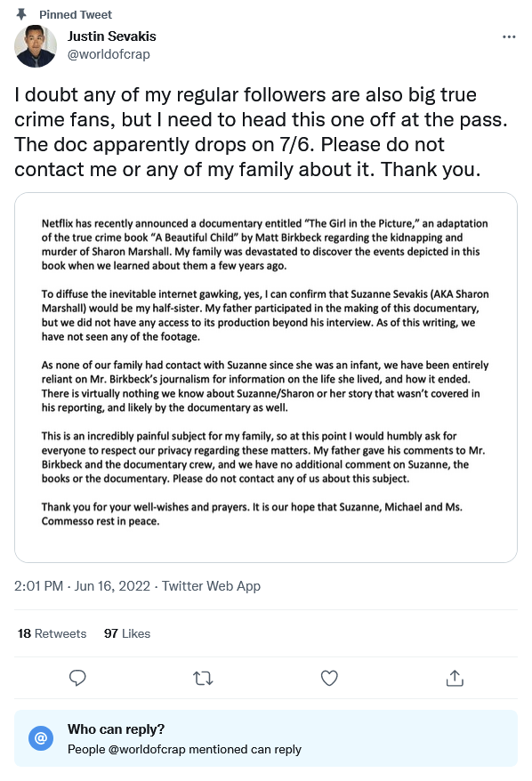Click the Pinned Tweet label text
This screenshot has height=781, width=532.
76,15
